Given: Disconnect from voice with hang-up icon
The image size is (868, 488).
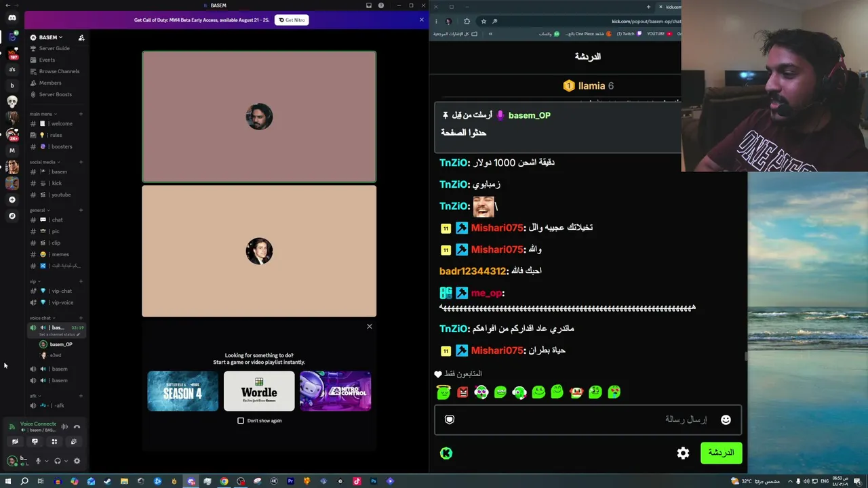Looking at the screenshot, I should pos(77,426).
